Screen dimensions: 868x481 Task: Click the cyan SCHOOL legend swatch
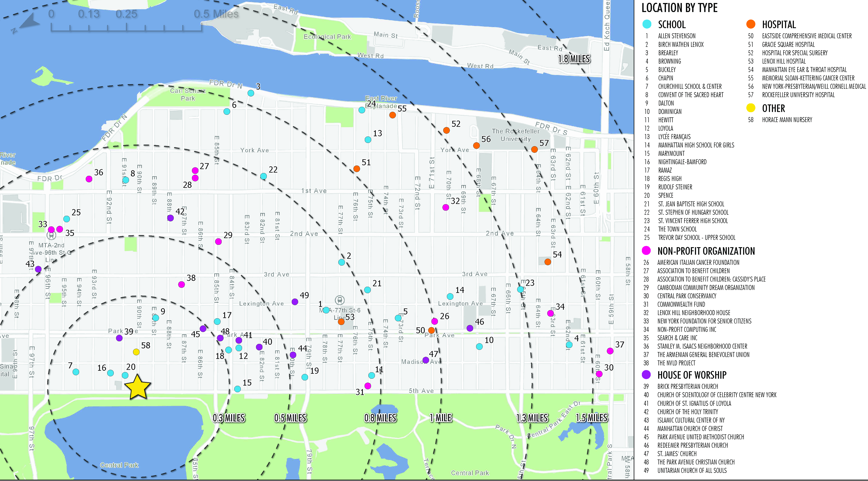tap(647, 24)
